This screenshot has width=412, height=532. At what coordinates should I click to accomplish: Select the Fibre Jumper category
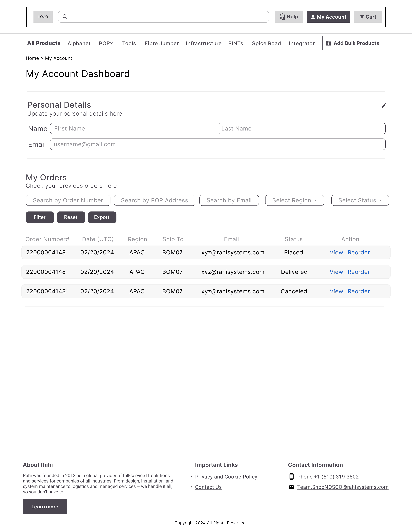162,44
